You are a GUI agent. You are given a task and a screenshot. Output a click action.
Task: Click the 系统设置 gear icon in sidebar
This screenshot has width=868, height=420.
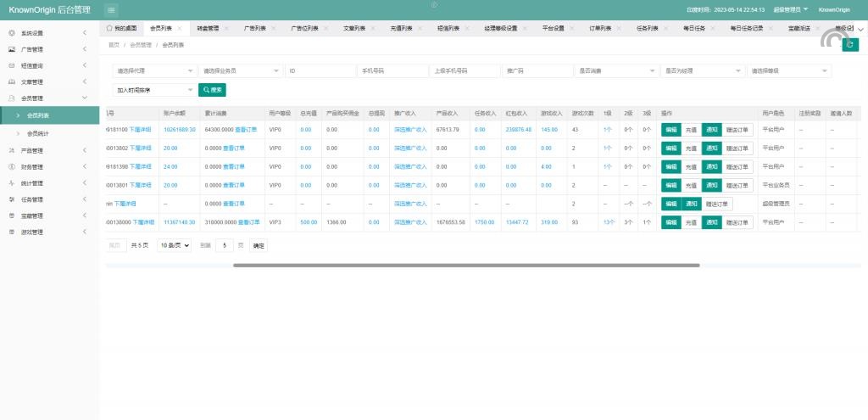(11, 33)
